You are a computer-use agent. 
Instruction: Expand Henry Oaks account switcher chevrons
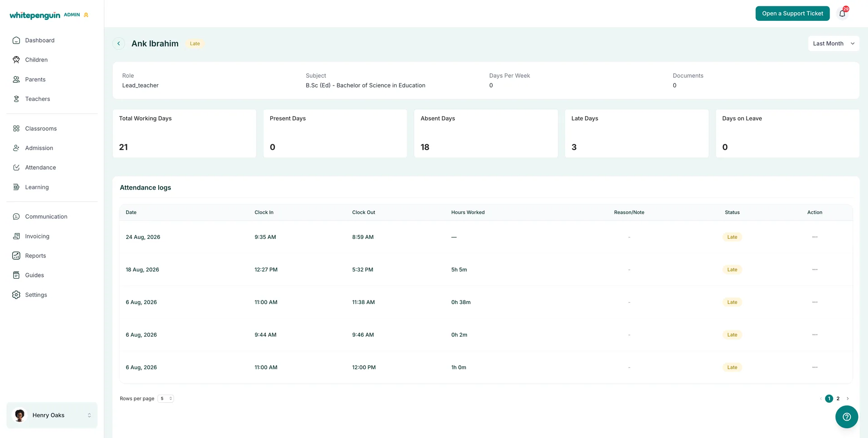point(89,415)
